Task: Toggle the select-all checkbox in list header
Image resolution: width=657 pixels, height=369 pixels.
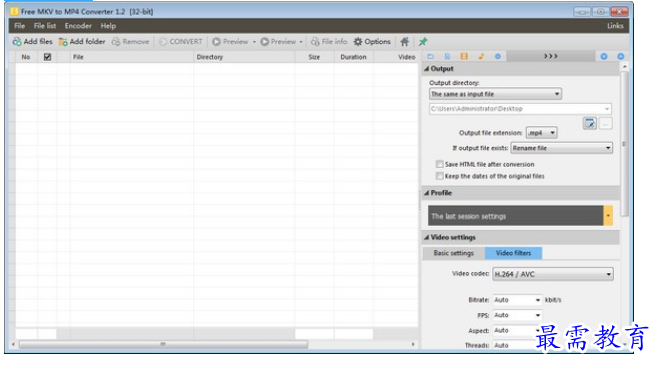Action: click(x=47, y=57)
